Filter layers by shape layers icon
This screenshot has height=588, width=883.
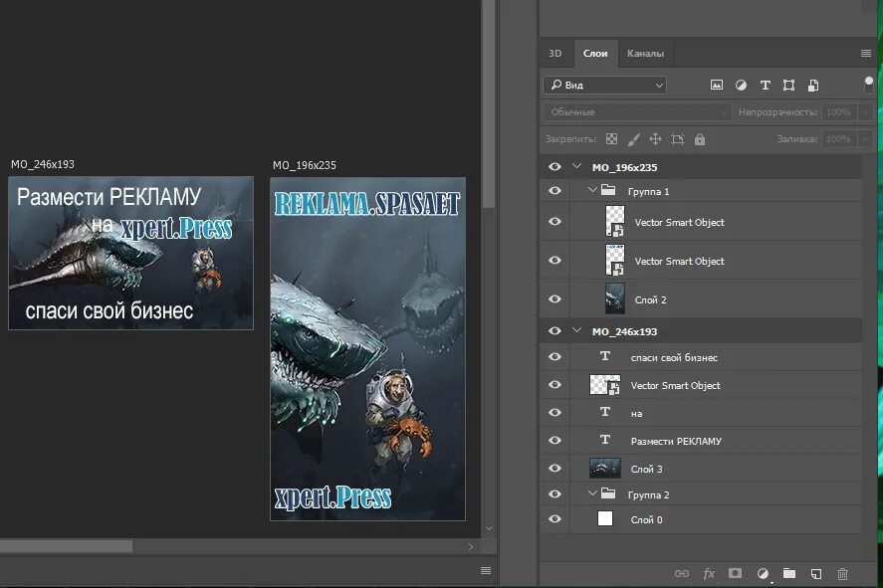click(789, 85)
